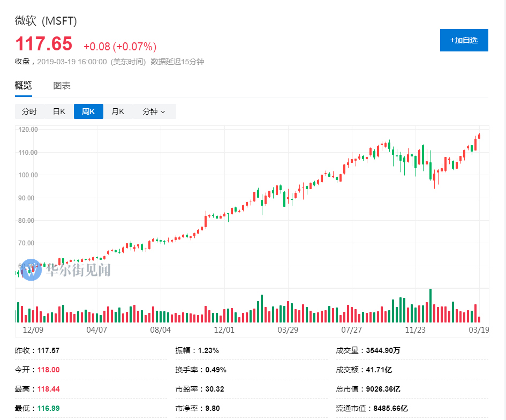Click the 市净率 value 9.80
This screenshot has width=506, height=420.
[213, 408]
